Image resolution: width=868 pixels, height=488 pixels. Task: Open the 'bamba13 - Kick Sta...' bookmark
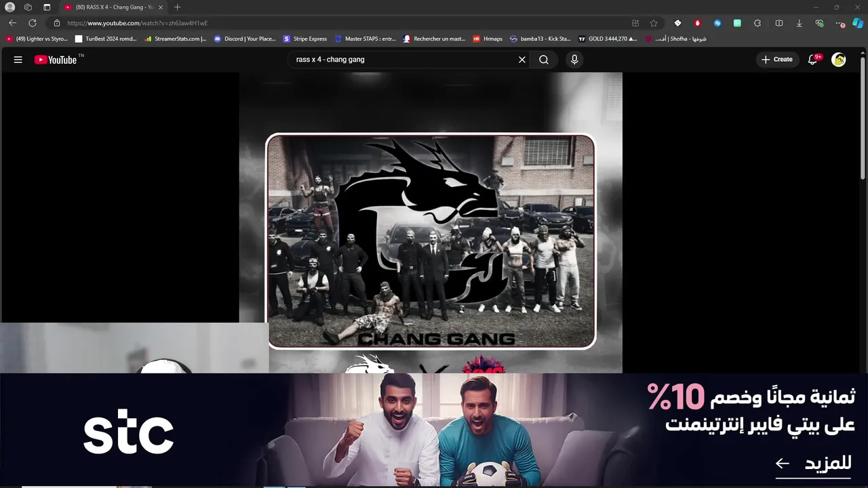[540, 39]
